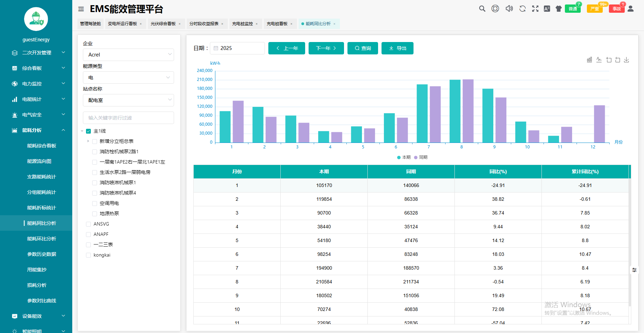Open the 企业 Acrel dropdown

[x=128, y=55]
